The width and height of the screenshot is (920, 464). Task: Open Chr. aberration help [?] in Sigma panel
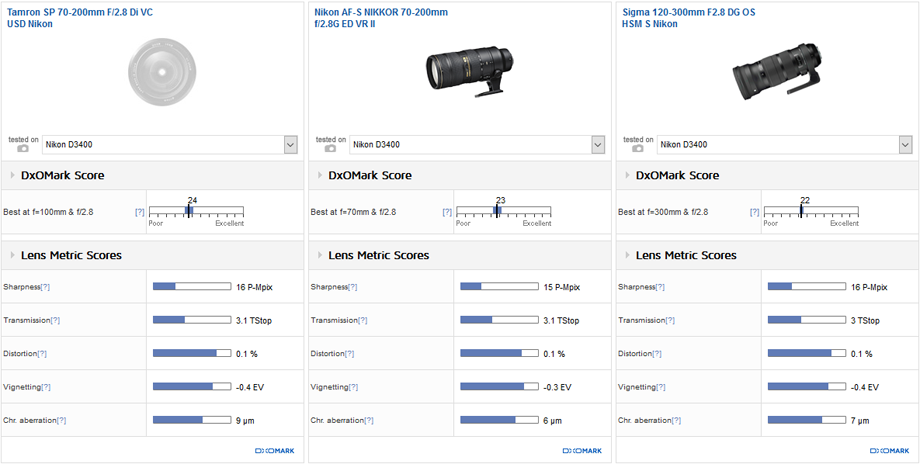[676, 421]
